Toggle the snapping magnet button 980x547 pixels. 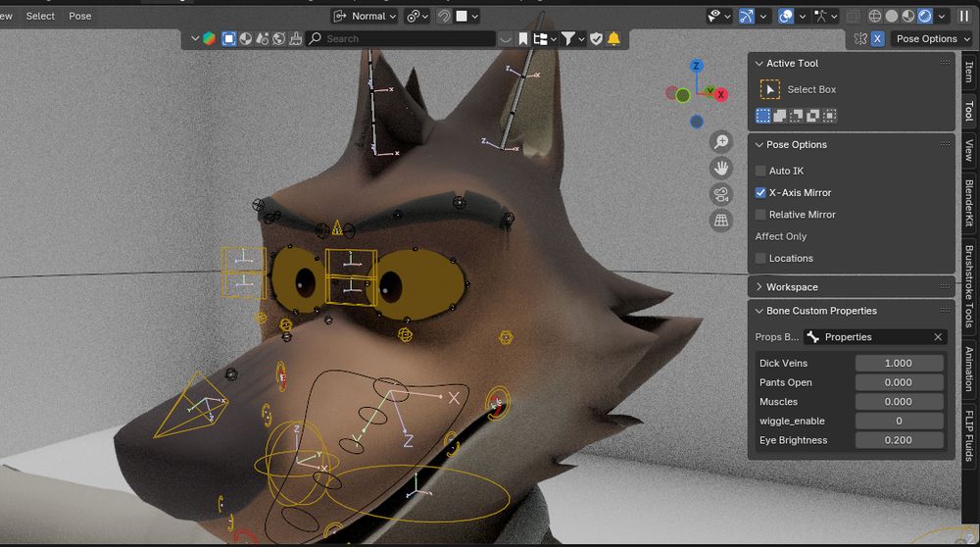coord(444,17)
